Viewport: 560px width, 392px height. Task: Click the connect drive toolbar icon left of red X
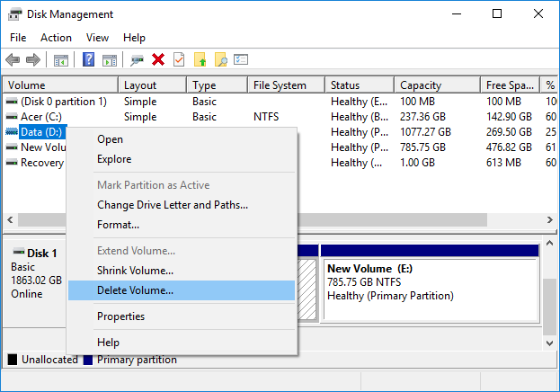click(137, 60)
